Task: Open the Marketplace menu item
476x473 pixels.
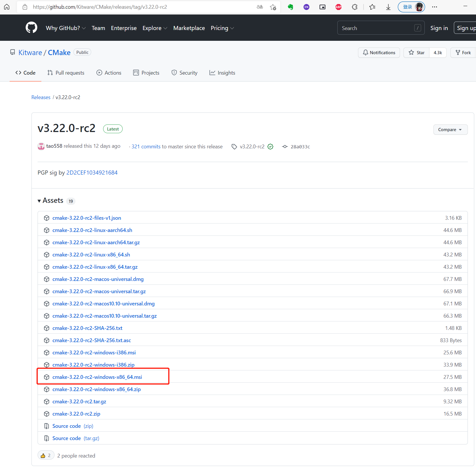Action: click(189, 28)
